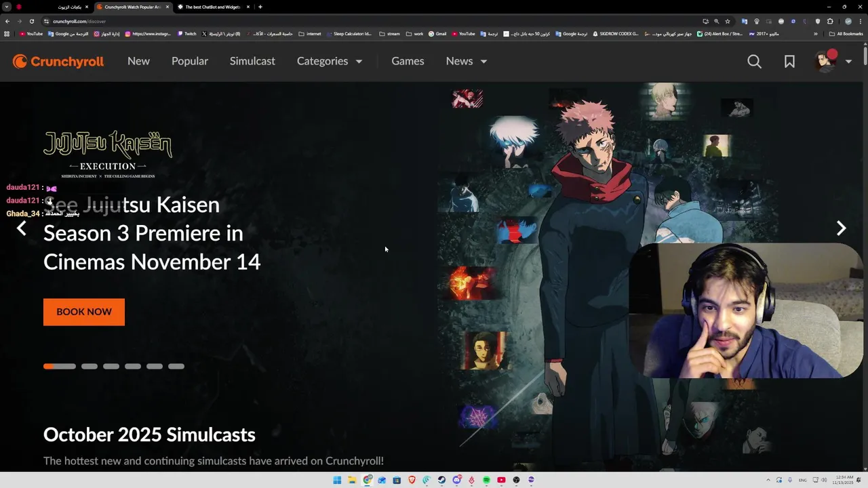Go to the previous carousel slide arrow
Viewport: 868px width, 488px height.
tap(22, 228)
